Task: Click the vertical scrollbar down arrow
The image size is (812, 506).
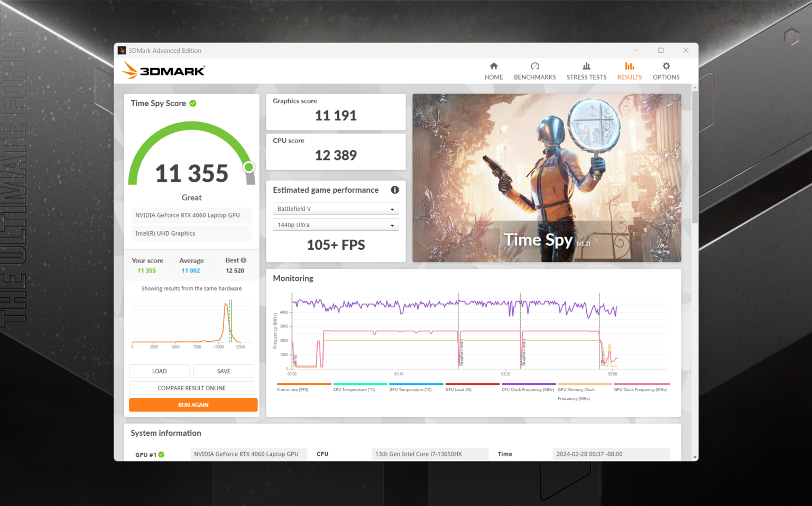Action: click(695, 457)
